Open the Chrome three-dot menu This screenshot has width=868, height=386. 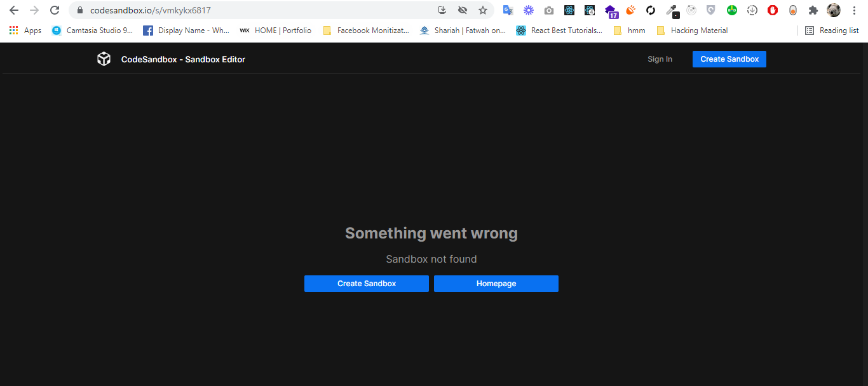854,10
